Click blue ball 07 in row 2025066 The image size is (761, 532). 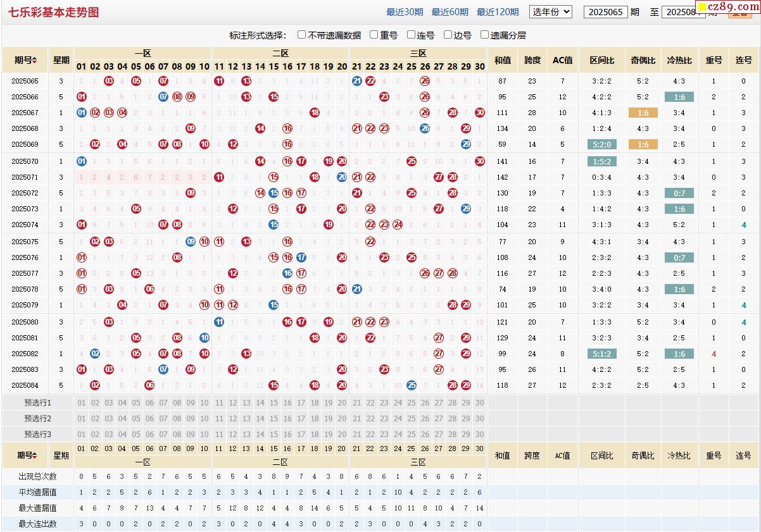(163, 97)
